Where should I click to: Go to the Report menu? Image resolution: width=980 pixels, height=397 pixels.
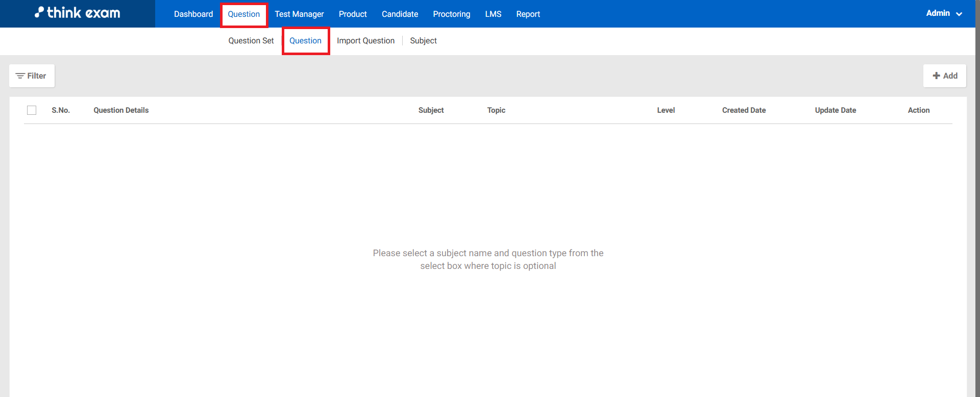(x=528, y=14)
